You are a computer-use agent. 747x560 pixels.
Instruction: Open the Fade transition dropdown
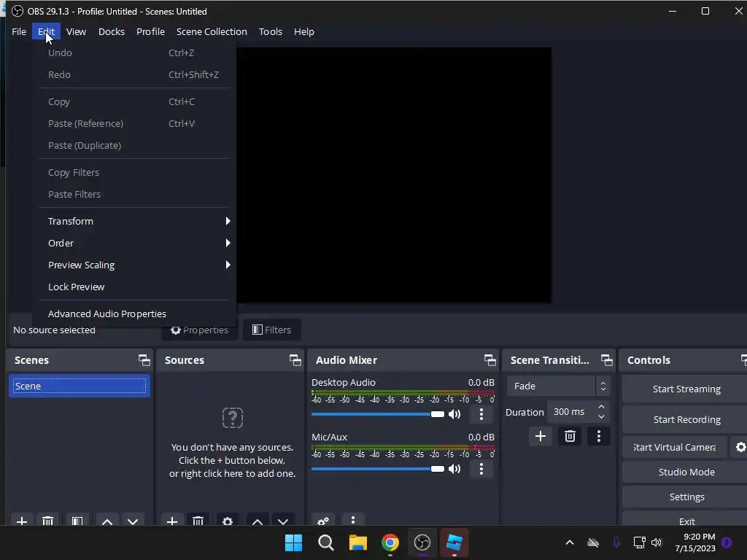click(x=558, y=386)
